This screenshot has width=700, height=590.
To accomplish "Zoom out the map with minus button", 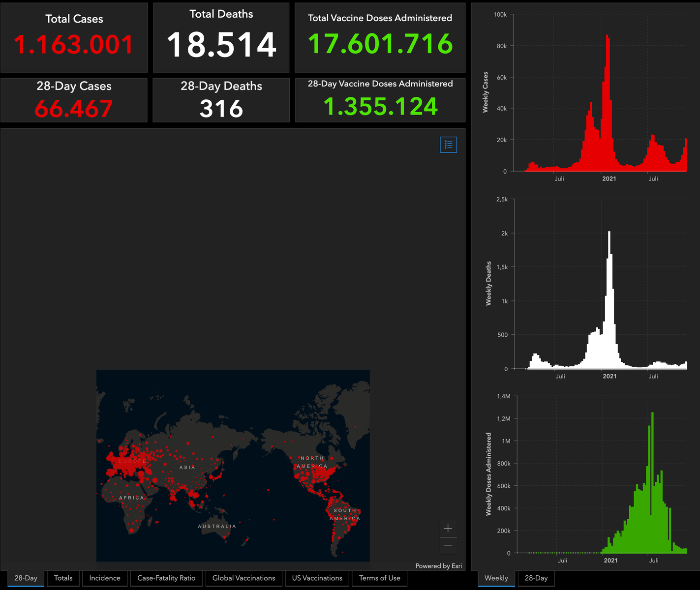I will (x=448, y=546).
